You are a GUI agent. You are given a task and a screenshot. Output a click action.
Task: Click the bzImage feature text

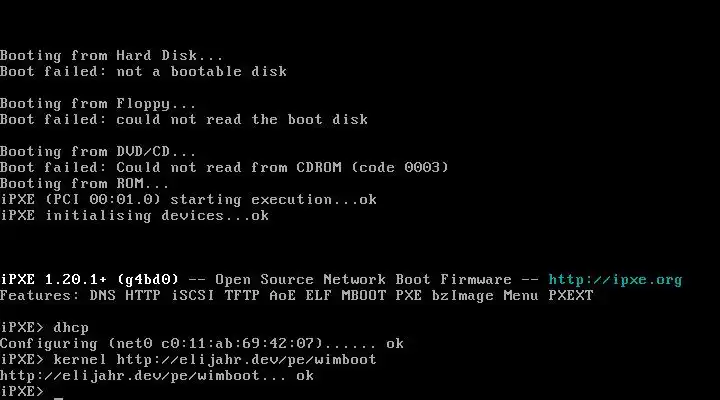click(x=462, y=296)
